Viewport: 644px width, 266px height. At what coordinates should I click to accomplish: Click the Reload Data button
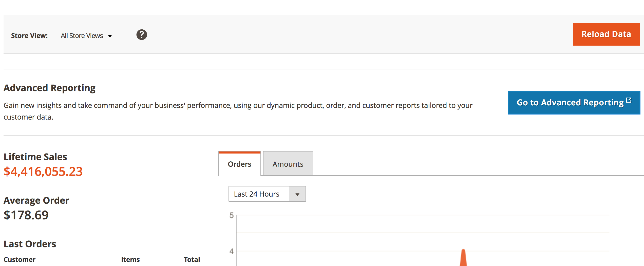pos(606,34)
